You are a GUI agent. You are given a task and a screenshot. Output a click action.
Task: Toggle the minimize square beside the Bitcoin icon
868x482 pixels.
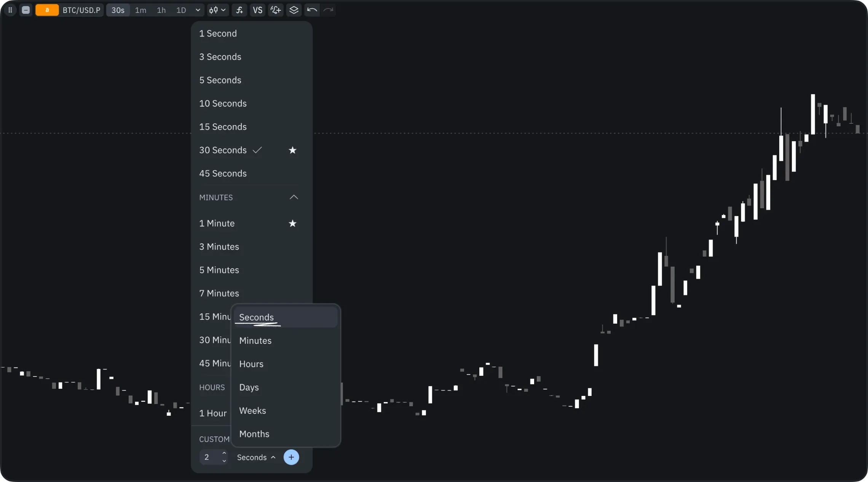coord(26,10)
